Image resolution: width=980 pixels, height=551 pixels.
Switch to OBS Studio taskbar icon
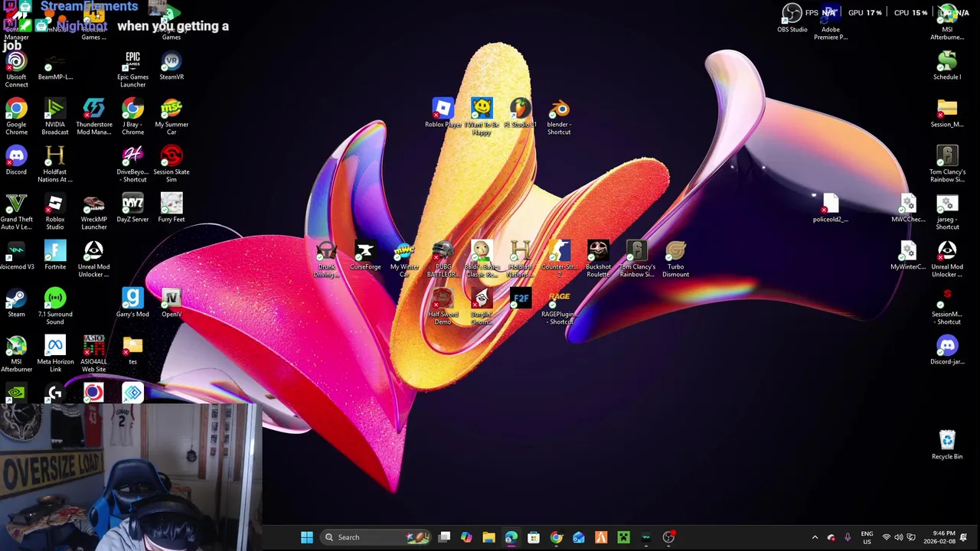click(x=668, y=537)
